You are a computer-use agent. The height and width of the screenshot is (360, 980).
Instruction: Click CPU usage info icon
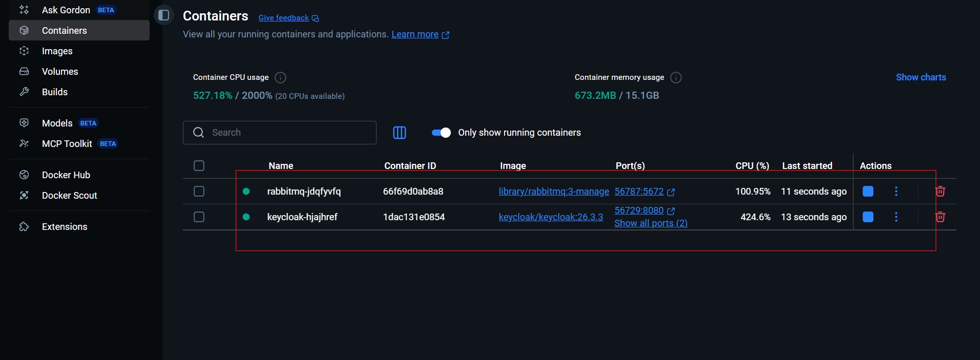280,77
